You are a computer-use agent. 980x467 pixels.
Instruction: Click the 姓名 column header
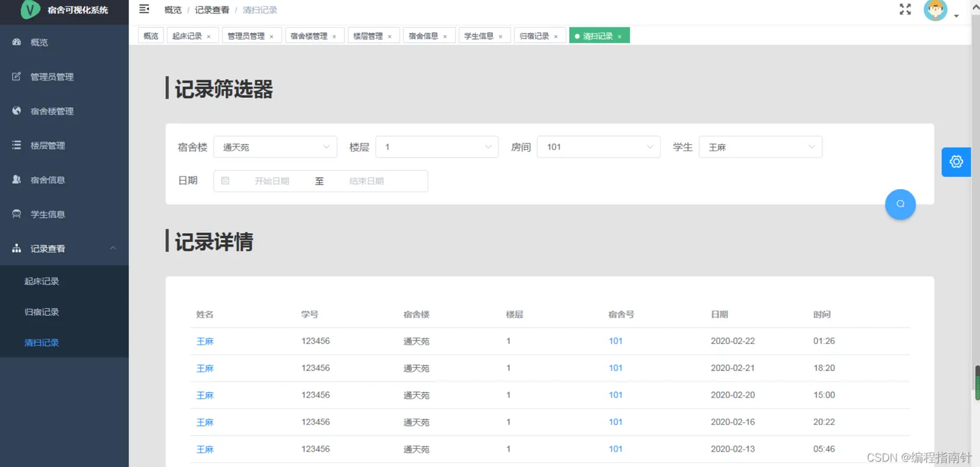coord(204,315)
